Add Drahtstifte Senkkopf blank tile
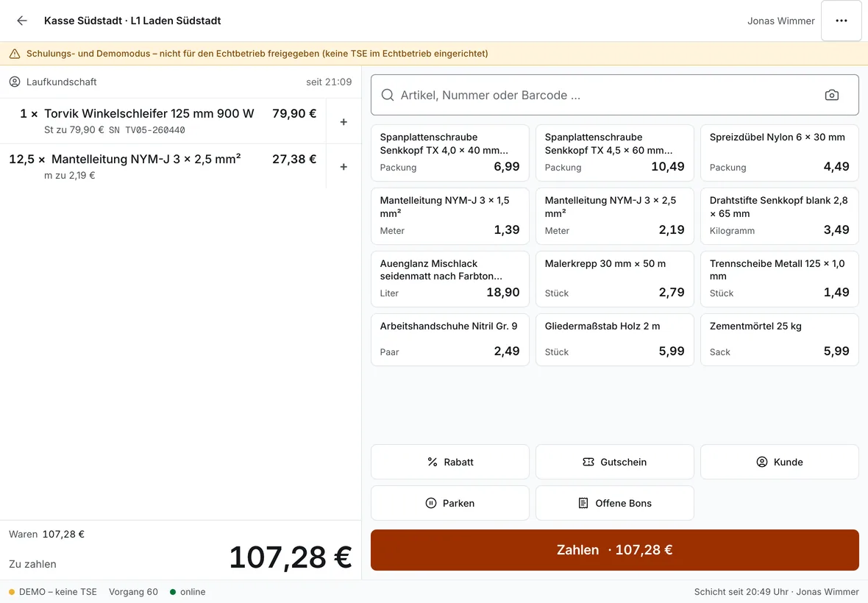The height and width of the screenshot is (603, 868). [780, 215]
